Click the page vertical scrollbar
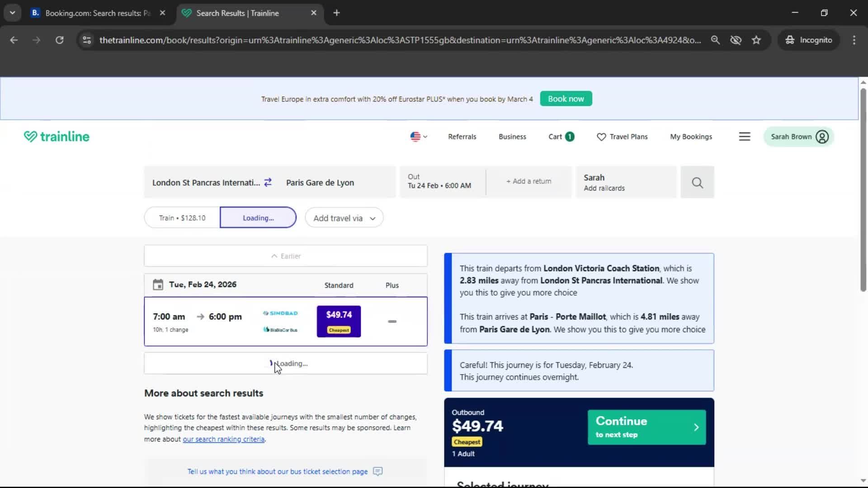The width and height of the screenshot is (868, 488). [863, 190]
